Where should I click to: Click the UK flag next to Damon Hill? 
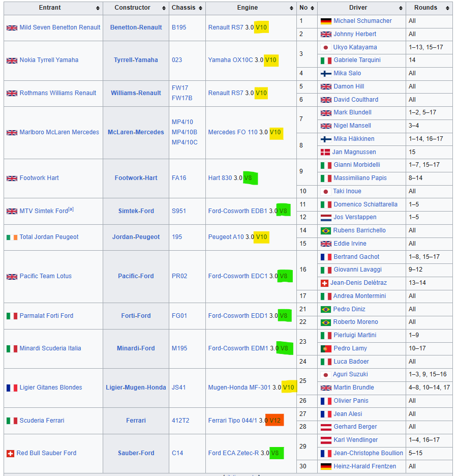coord(326,87)
